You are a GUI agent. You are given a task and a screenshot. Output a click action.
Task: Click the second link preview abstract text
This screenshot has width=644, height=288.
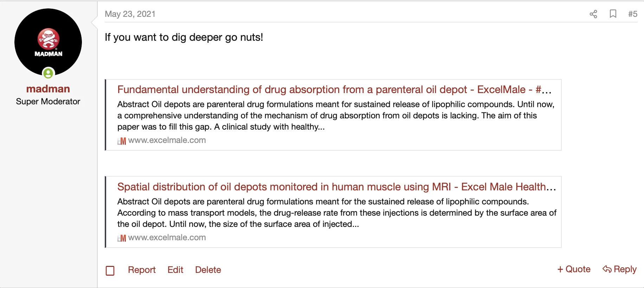336,213
